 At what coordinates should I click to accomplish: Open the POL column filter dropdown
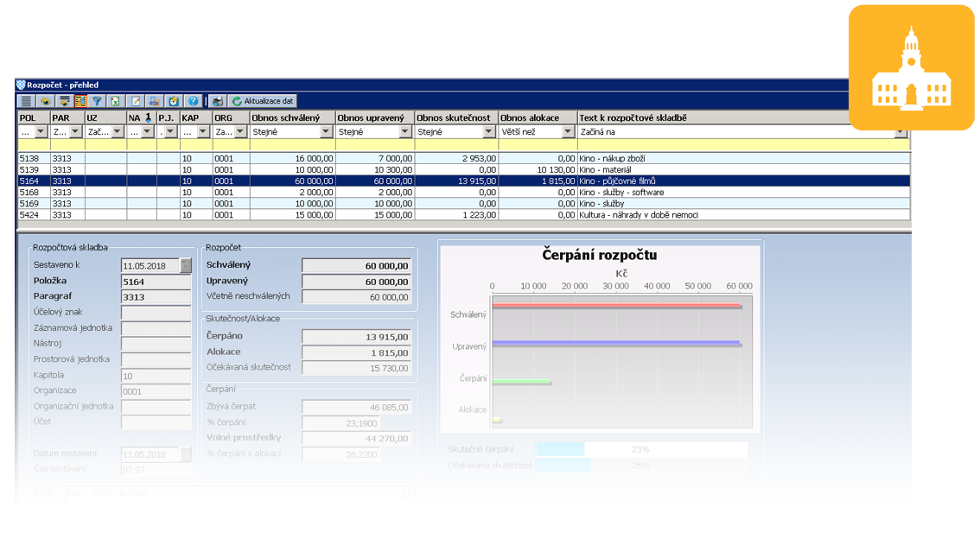pyautogui.click(x=41, y=132)
